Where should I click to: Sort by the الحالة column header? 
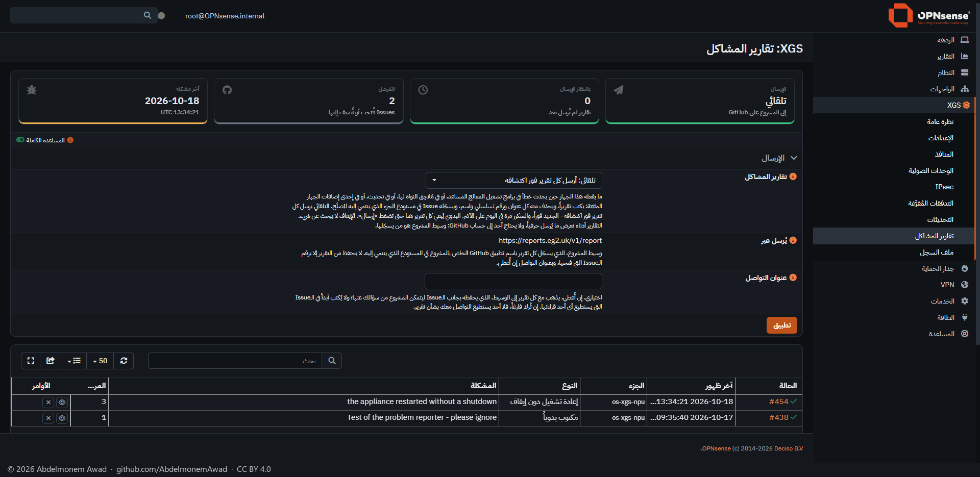pos(768,386)
